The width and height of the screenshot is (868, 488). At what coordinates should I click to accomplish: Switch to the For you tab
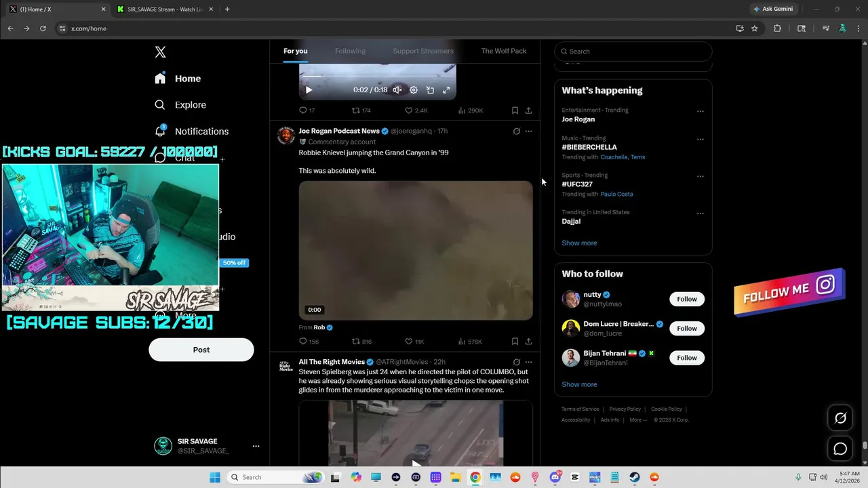296,51
